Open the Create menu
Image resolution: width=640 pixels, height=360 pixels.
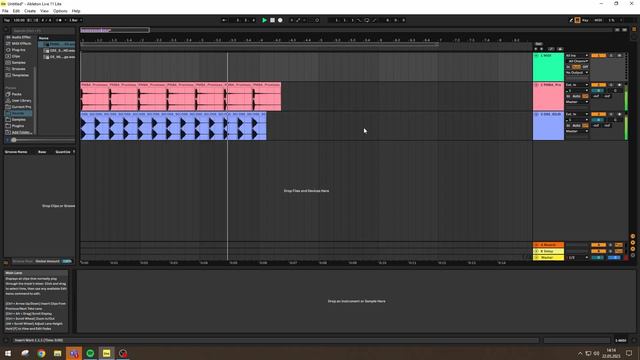(30, 11)
